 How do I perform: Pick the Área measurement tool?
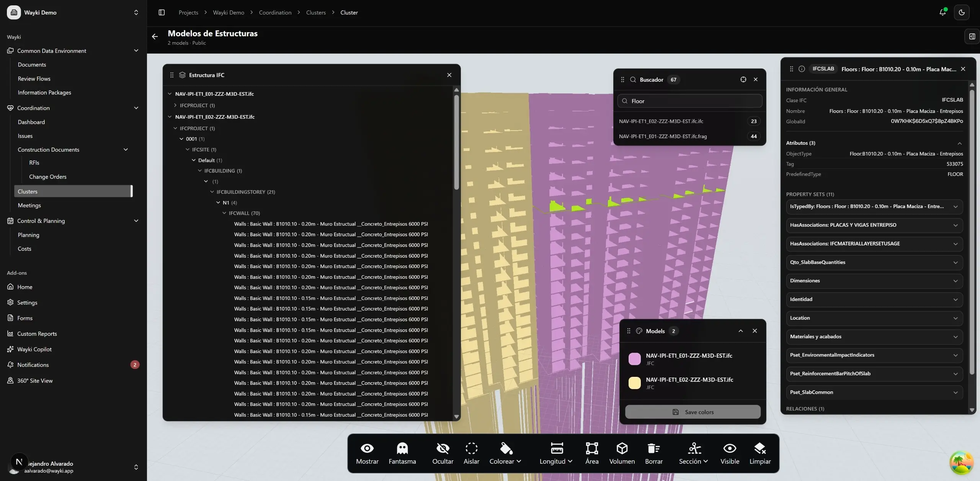click(592, 453)
